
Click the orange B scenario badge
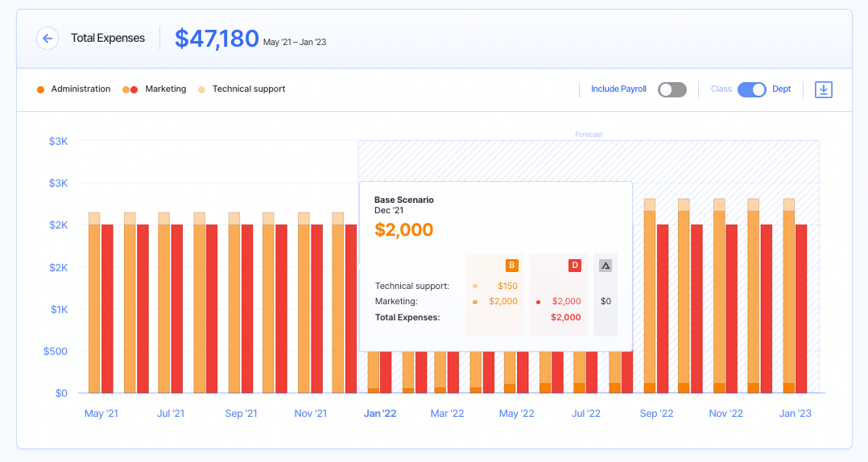point(511,266)
